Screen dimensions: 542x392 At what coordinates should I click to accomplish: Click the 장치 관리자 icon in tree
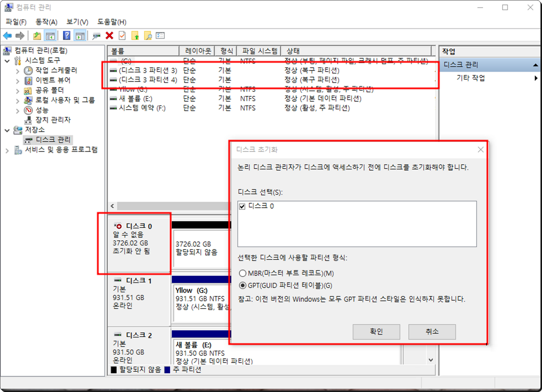(28, 120)
